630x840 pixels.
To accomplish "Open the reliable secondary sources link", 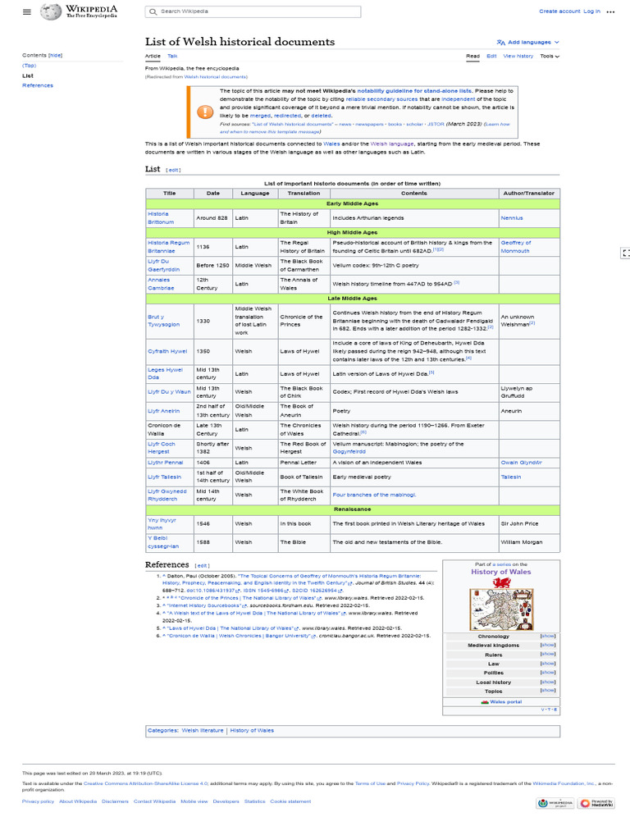I will point(381,99).
